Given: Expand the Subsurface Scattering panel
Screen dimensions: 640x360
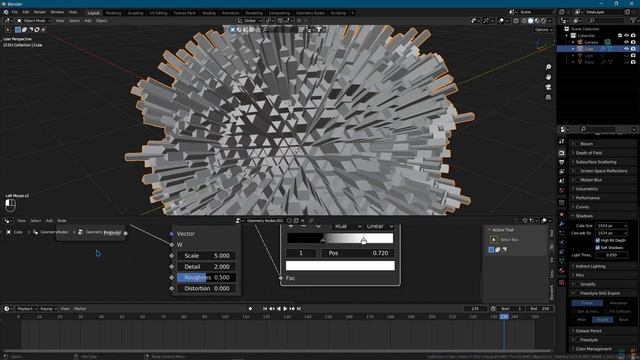Looking at the screenshot, I should pyautogui.click(x=603, y=162).
